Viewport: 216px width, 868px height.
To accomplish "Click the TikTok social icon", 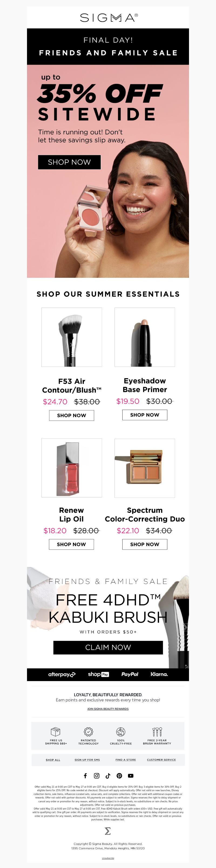I will [x=108, y=775].
